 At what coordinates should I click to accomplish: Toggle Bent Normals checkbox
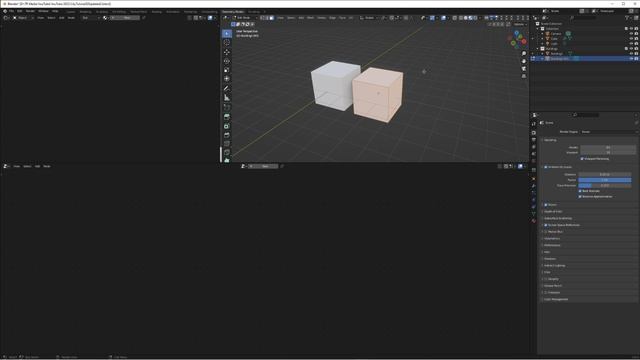coord(580,191)
